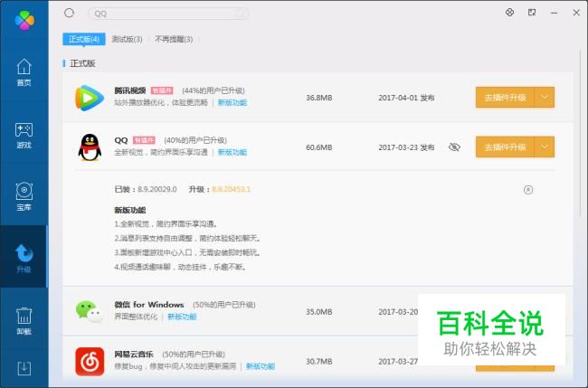This screenshot has height=388, width=588.
Task: View new features of NetEase Cloud Music
Action: [x=261, y=366]
